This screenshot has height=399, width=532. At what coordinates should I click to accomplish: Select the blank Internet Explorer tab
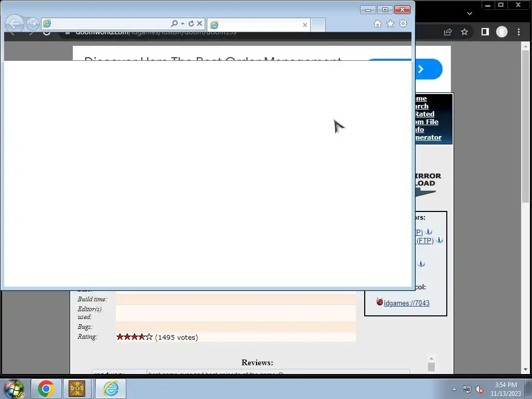258,25
